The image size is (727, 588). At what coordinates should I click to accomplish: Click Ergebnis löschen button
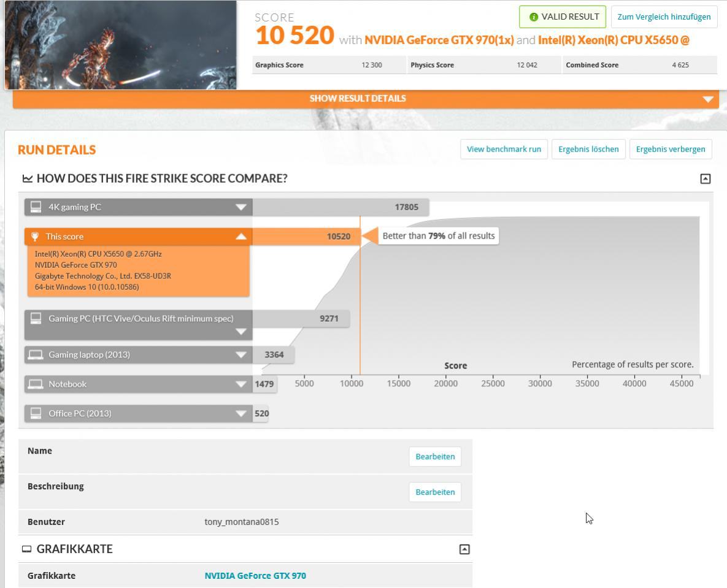588,149
